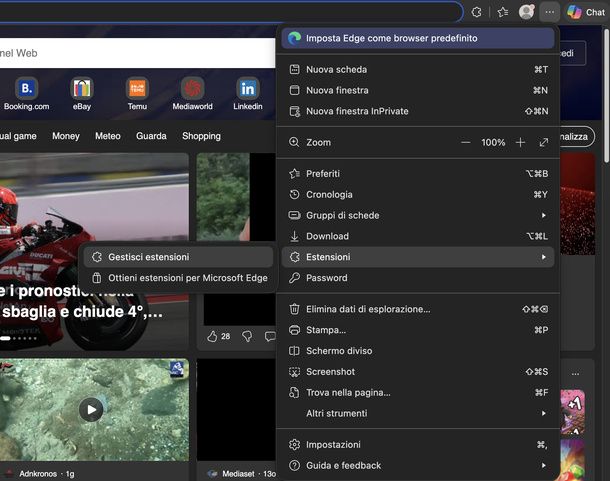
Task: Expand the Estensioni submenu arrow
Action: pos(543,257)
